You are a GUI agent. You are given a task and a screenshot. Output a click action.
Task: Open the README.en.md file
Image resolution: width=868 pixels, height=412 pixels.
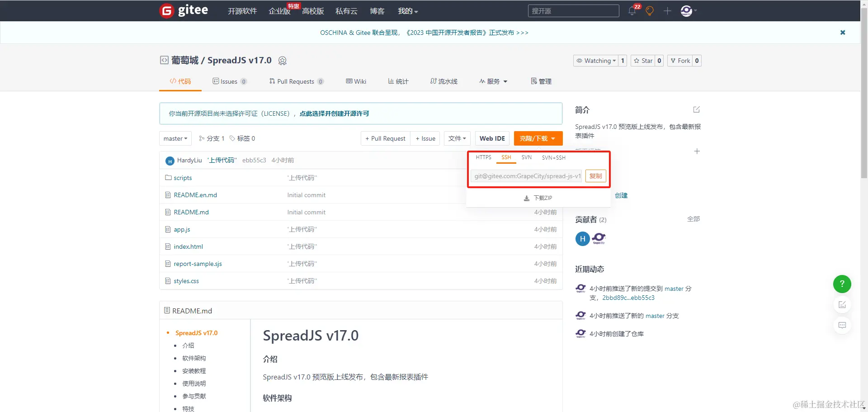coord(195,195)
